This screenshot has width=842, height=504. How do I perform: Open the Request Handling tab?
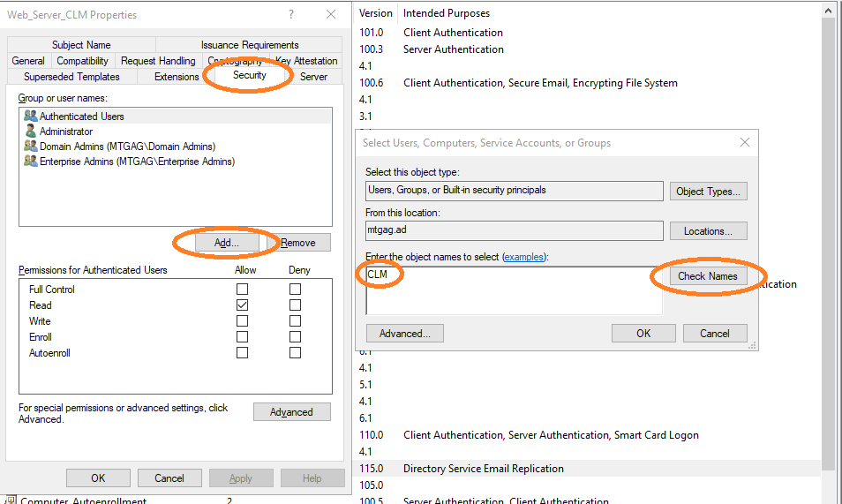158,61
